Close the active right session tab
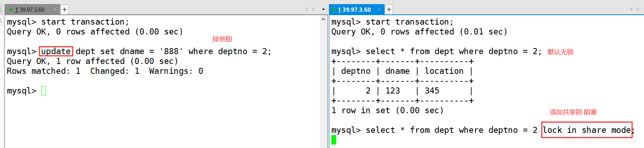 click(380, 9)
